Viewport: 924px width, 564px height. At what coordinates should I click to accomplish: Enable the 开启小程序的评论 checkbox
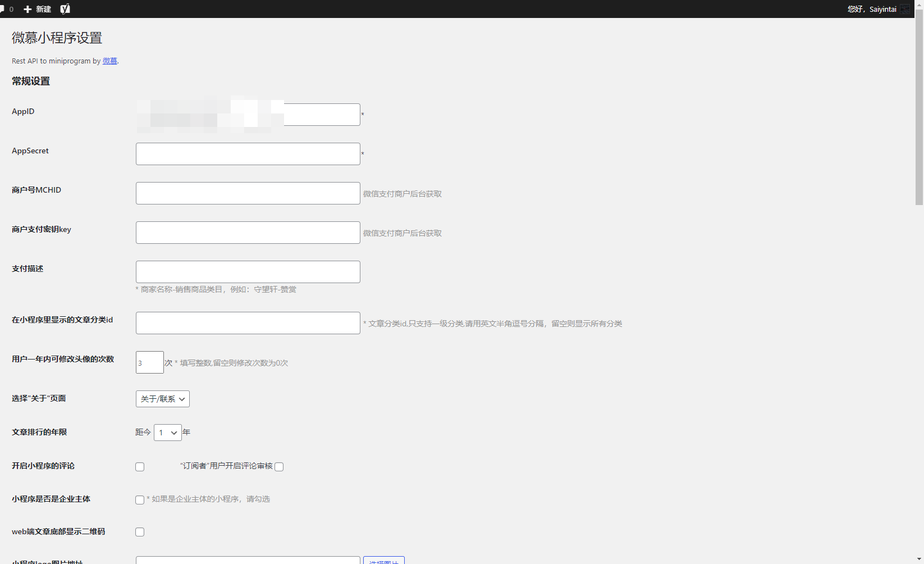139,466
